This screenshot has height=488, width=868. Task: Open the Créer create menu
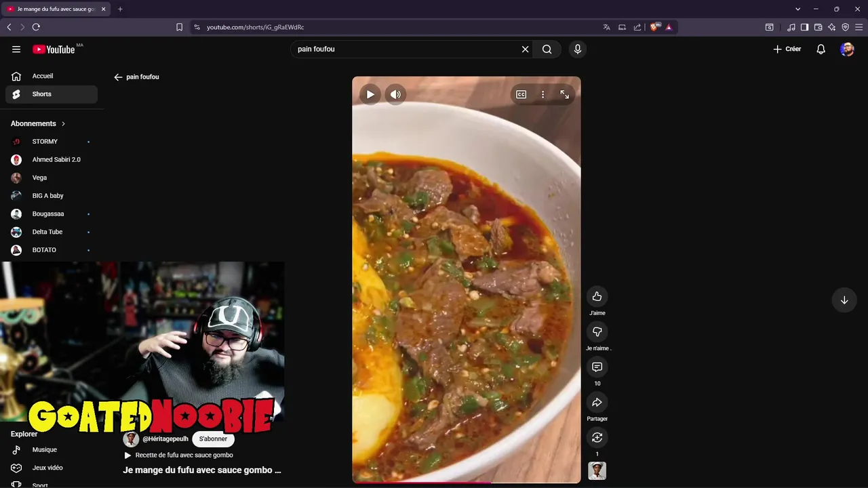pos(787,49)
